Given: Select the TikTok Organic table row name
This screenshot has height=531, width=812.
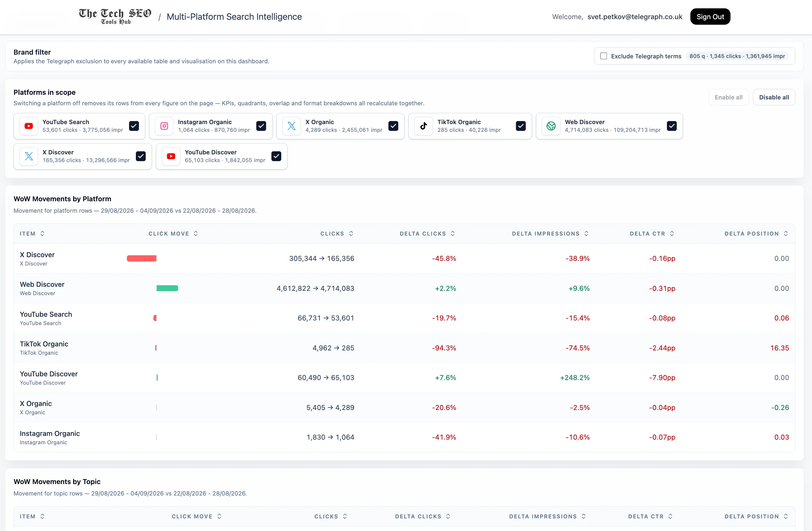Looking at the screenshot, I should 44,344.
